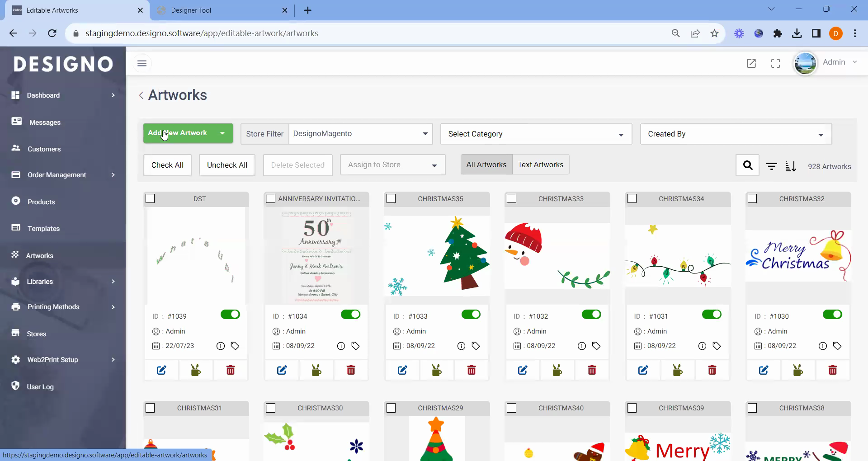Enter fullscreen mode via header icon

click(x=775, y=63)
